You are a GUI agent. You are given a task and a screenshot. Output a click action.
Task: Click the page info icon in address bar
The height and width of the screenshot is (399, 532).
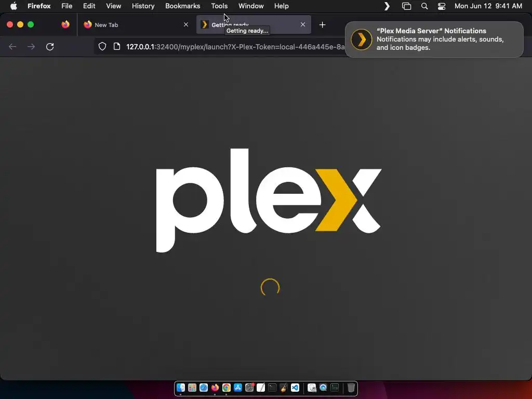tap(117, 46)
